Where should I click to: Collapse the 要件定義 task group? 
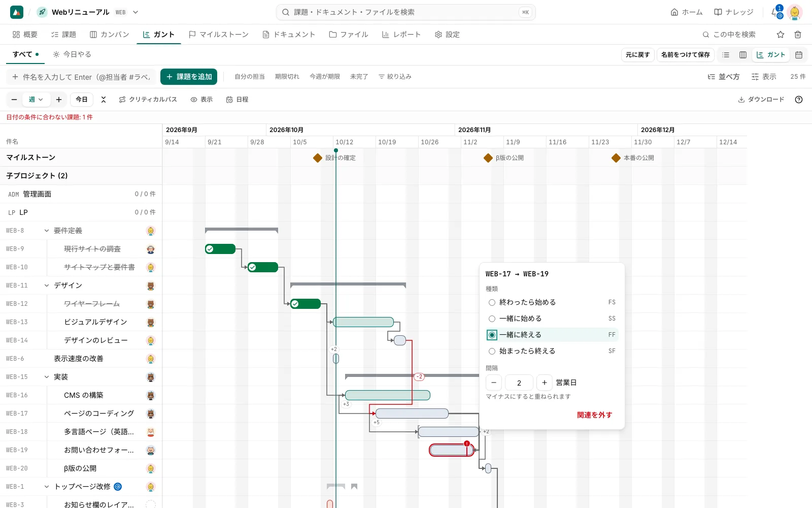(x=47, y=231)
